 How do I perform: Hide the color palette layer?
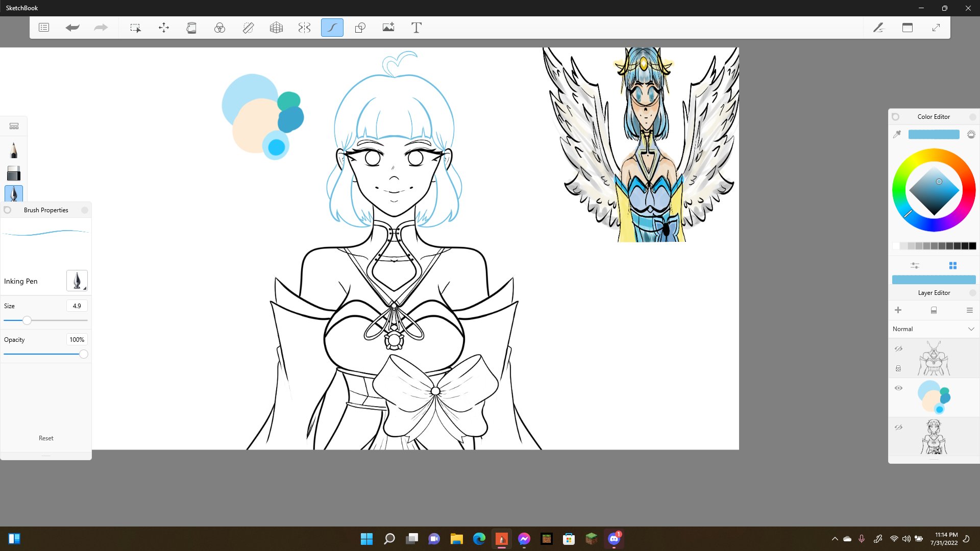[x=898, y=388]
